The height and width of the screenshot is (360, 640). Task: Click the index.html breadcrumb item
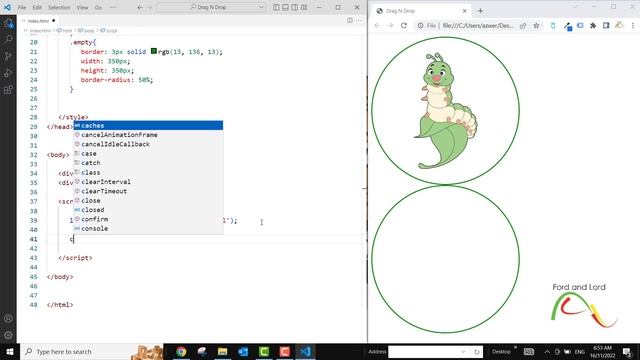pyautogui.click(x=38, y=31)
